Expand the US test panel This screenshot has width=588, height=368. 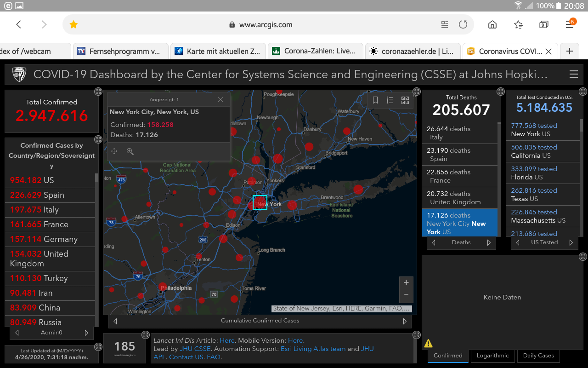(583, 92)
